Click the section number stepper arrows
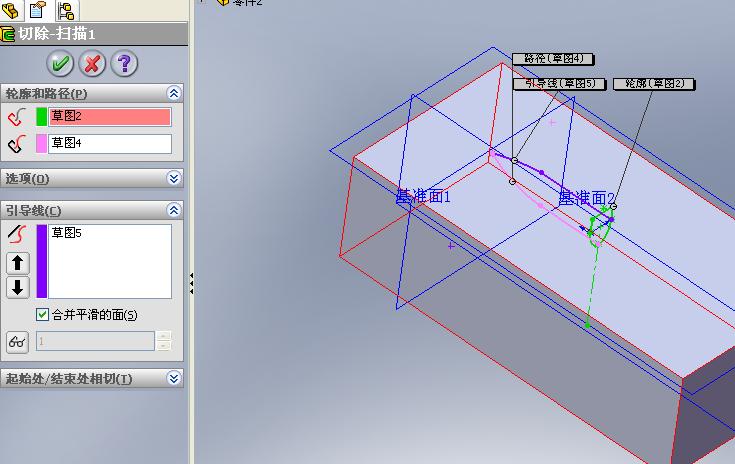This screenshot has width=735, height=464. [163, 341]
